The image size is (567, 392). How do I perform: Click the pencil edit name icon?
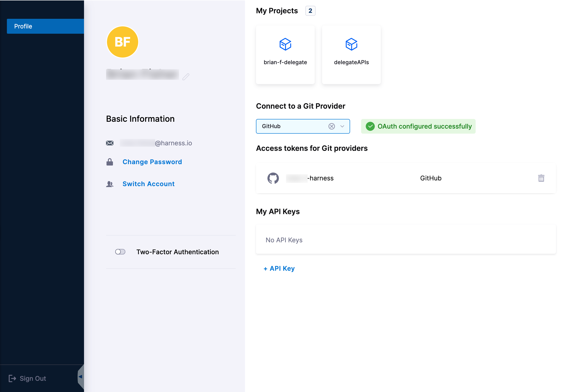tap(186, 77)
